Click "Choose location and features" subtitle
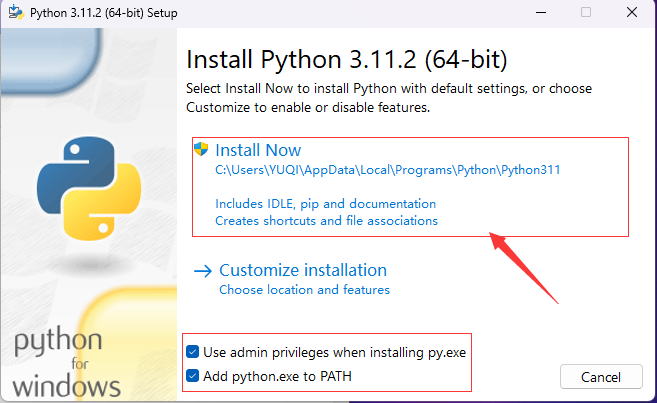This screenshot has width=657, height=403. point(304,290)
